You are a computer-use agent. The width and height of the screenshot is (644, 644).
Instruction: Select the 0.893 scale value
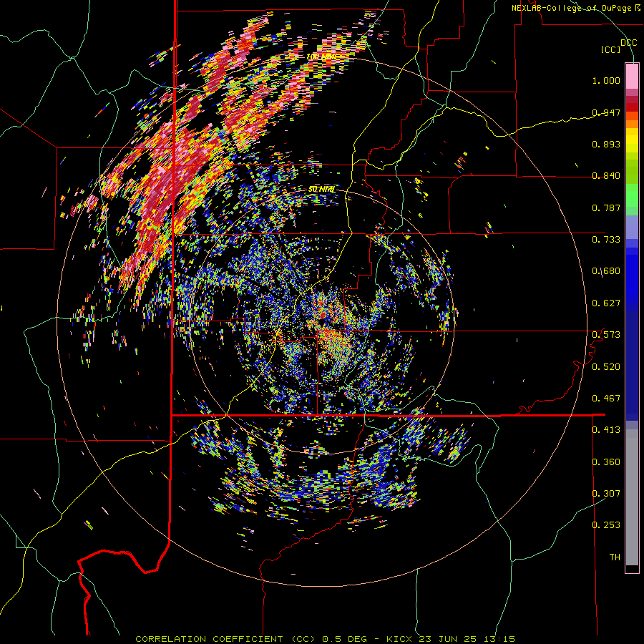click(606, 144)
